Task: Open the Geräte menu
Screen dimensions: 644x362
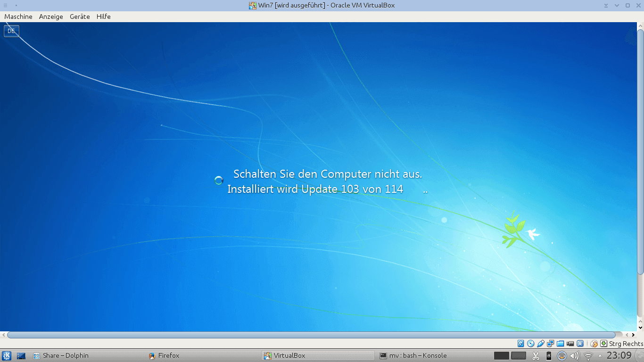Action: (80, 16)
